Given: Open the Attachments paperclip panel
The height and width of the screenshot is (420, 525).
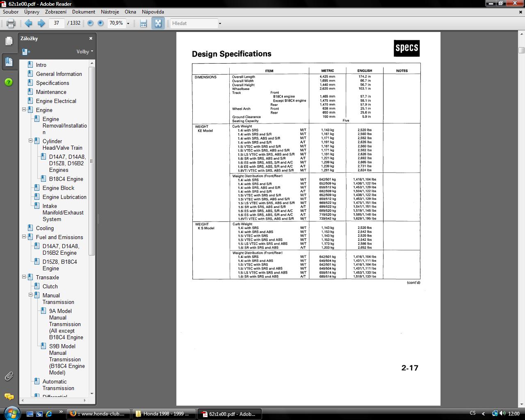Looking at the screenshot, I should pyautogui.click(x=9, y=376).
